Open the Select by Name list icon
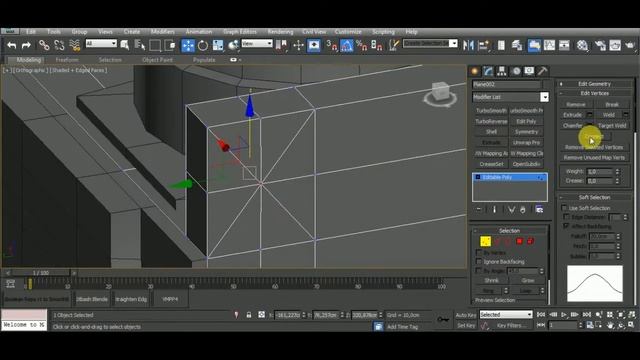640x360 pixels. tap(140, 45)
